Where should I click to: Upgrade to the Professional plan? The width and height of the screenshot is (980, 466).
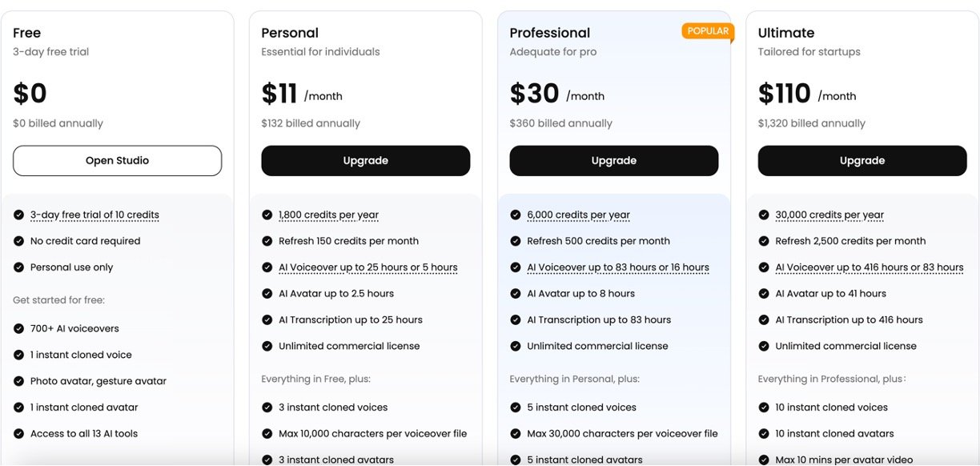(613, 161)
